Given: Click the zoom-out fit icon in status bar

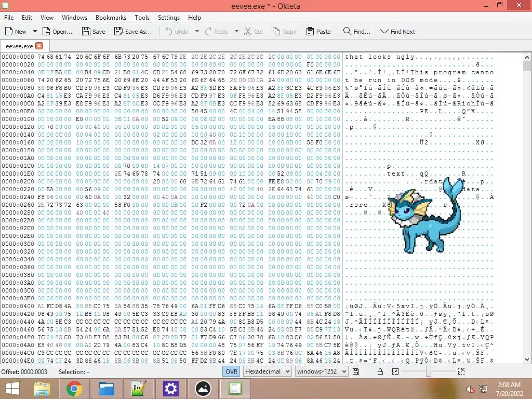Looking at the screenshot, I should 395,371.
